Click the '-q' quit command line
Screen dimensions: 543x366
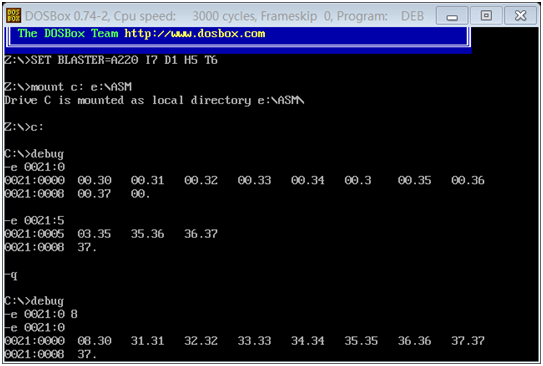click(11, 275)
